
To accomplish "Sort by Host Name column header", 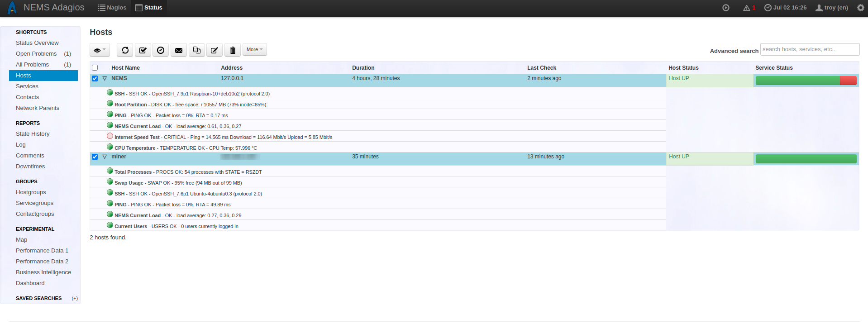I will [x=125, y=68].
